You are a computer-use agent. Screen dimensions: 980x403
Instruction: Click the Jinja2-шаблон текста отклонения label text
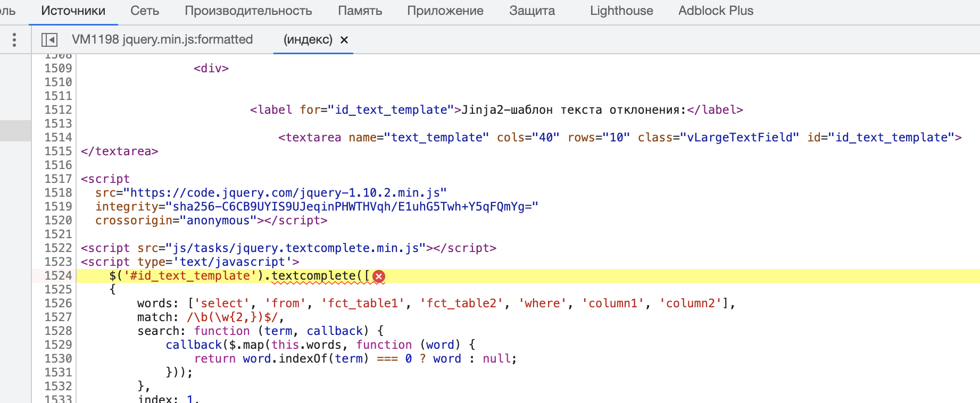point(574,110)
